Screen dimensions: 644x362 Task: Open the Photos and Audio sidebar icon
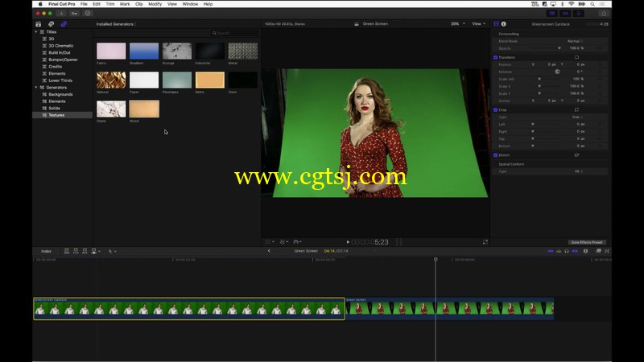[51, 24]
